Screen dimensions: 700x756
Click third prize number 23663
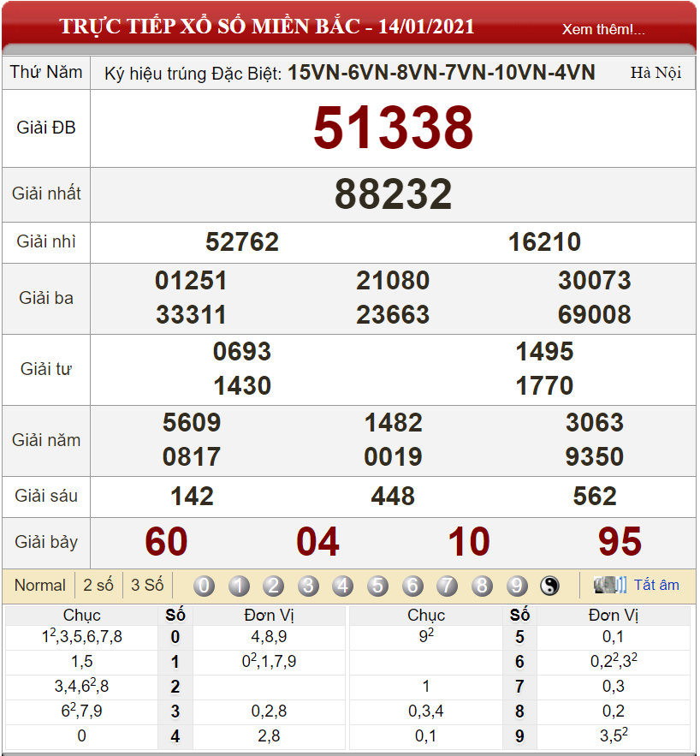(393, 315)
